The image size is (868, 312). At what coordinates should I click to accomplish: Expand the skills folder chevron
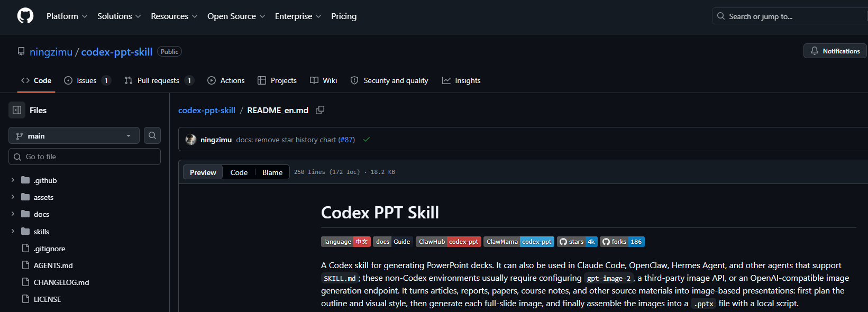click(x=13, y=232)
